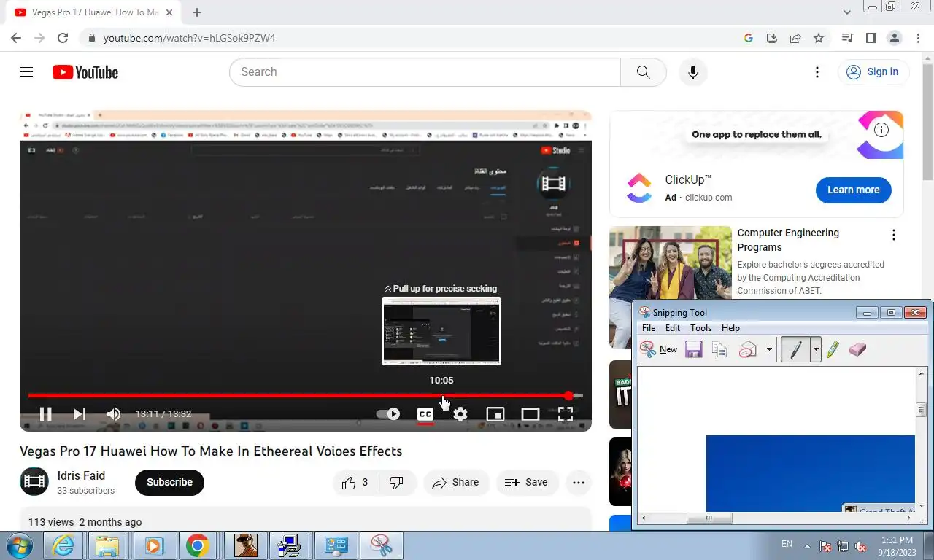Open YouTube settings three-dot menu
Image resolution: width=934 pixels, height=560 pixels.
point(817,72)
